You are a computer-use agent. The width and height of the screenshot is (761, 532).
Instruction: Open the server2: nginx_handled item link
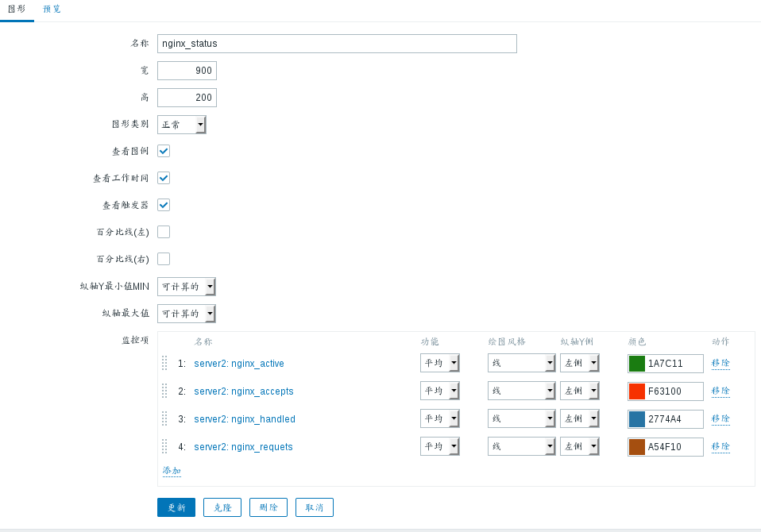pos(245,418)
